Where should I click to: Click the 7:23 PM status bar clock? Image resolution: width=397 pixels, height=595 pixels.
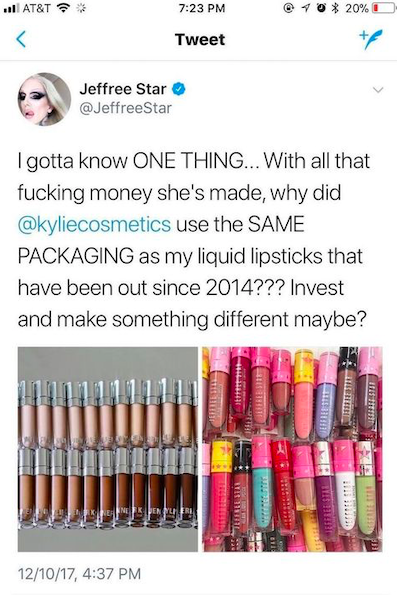pyautogui.click(x=202, y=8)
